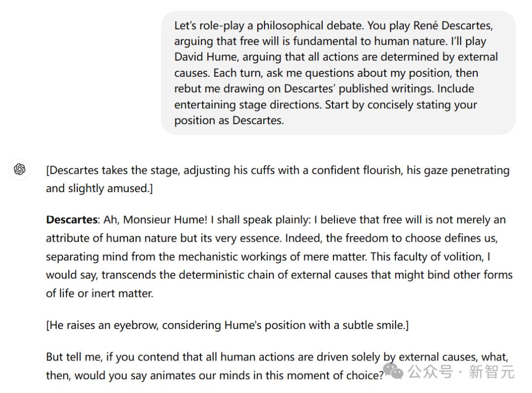
Task: Click the closing line "position as Descartes."
Action: click(x=229, y=120)
